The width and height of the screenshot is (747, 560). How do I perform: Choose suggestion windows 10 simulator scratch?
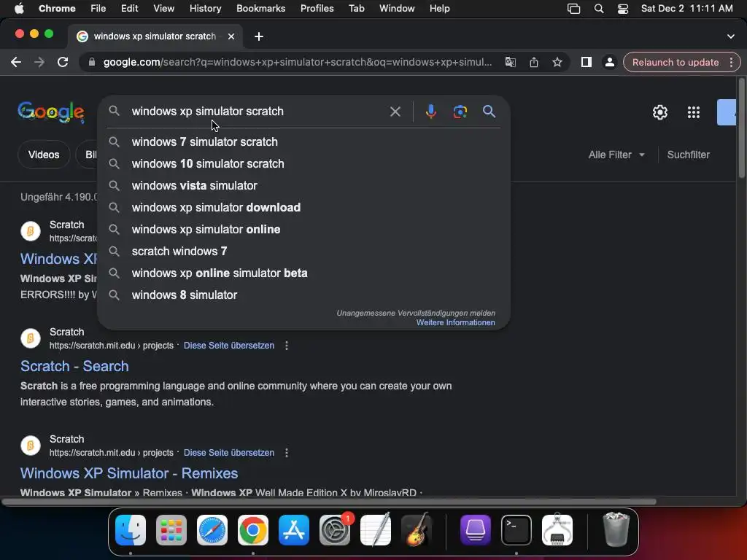303,164
